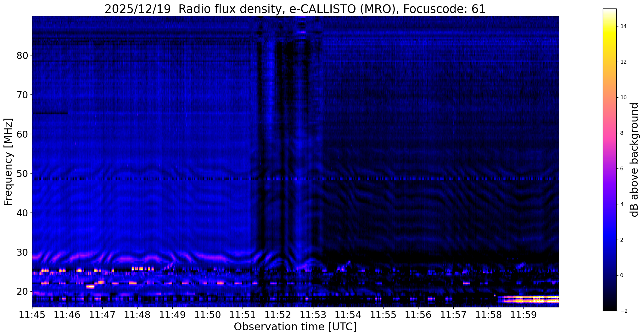Click the 11:50 time tick label
Image resolution: width=644 pixels, height=336 pixels.
207,315
